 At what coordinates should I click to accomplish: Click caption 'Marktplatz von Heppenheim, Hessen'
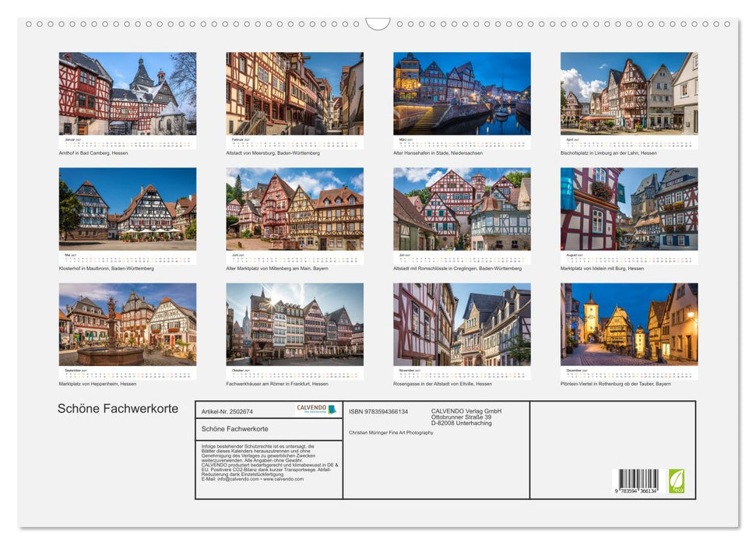pos(97,384)
